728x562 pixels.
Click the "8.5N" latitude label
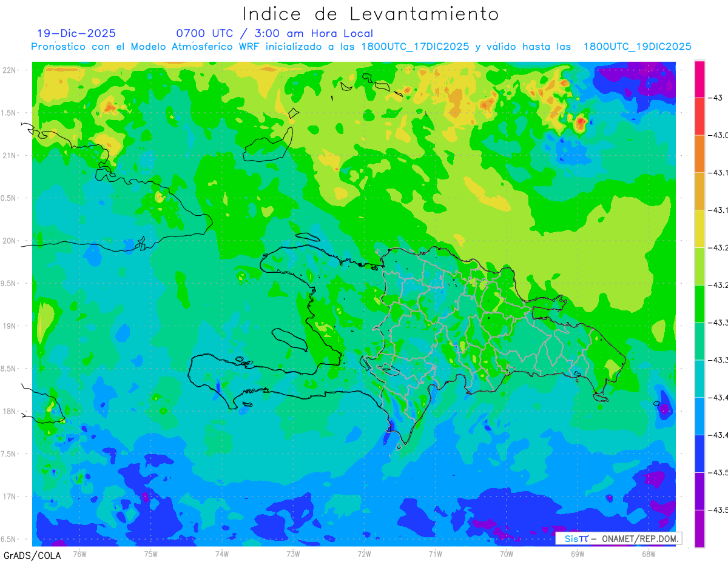coord(9,369)
